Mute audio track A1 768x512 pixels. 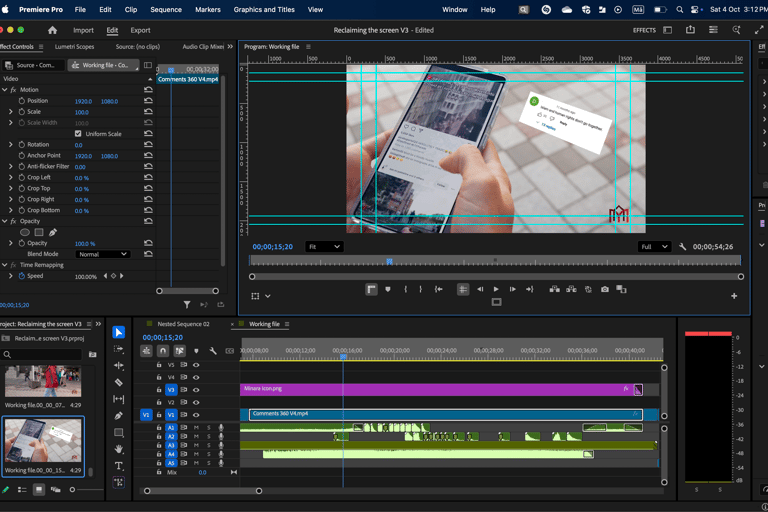pos(196,427)
